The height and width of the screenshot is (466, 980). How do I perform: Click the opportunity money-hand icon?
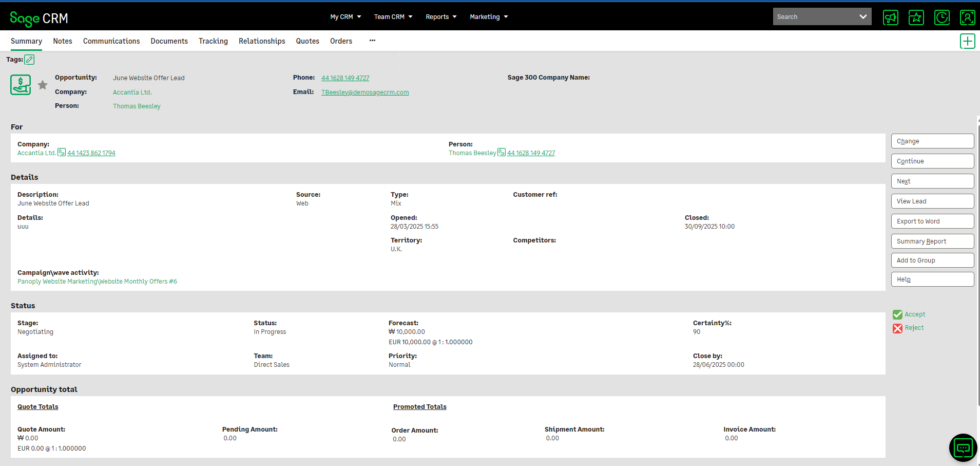[x=21, y=85]
